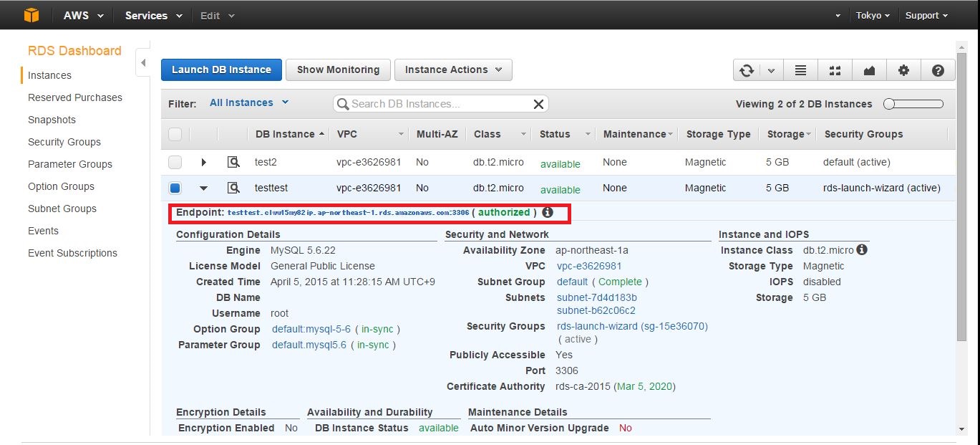This screenshot has height=445, width=980.
Task: Clear the search box with X icon
Action: (x=539, y=104)
